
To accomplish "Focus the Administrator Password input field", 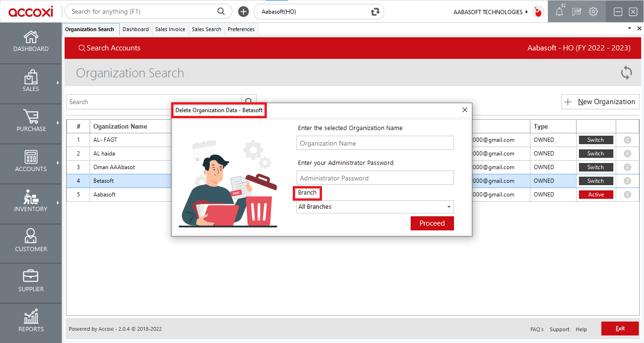I will (x=375, y=178).
